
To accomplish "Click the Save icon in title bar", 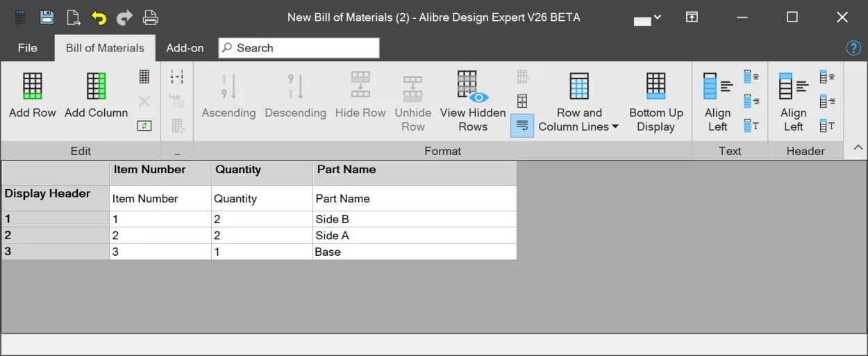I will [47, 17].
